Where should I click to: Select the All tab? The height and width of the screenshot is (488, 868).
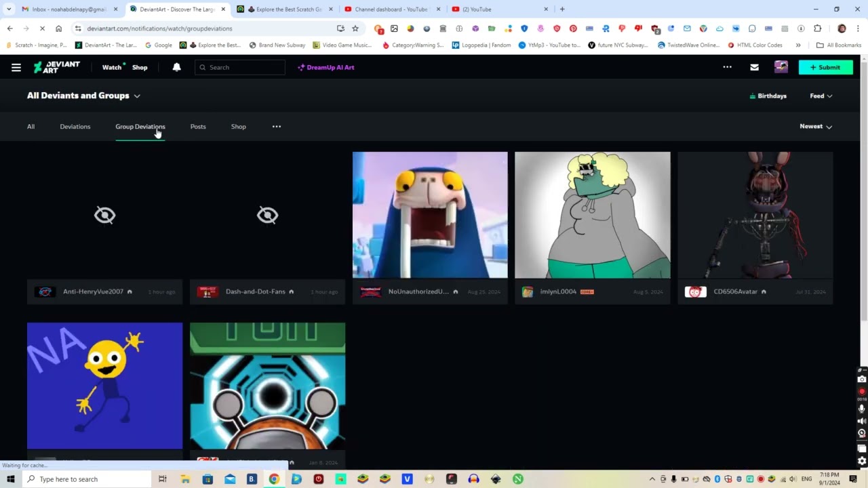31,126
